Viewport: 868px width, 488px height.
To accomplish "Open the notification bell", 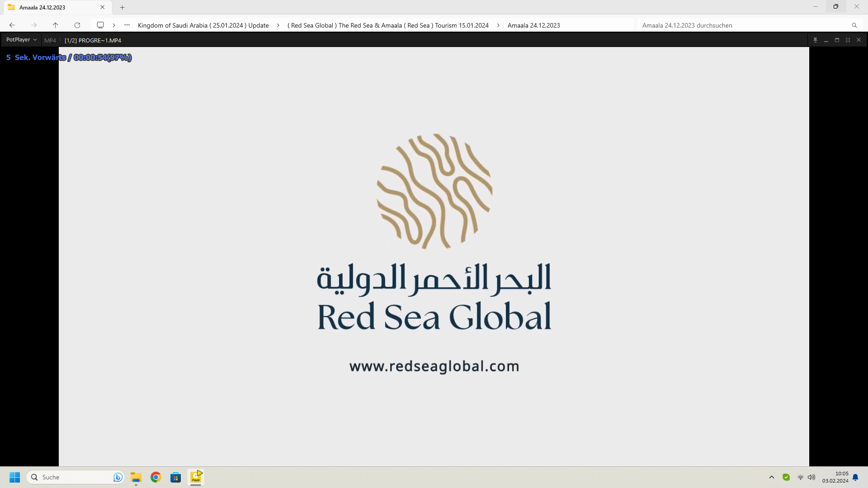I will [x=855, y=477].
